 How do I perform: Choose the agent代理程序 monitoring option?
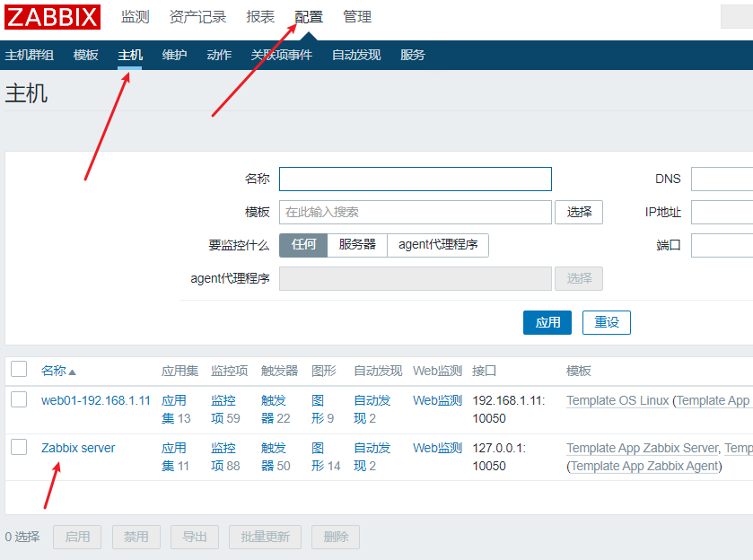click(x=438, y=245)
